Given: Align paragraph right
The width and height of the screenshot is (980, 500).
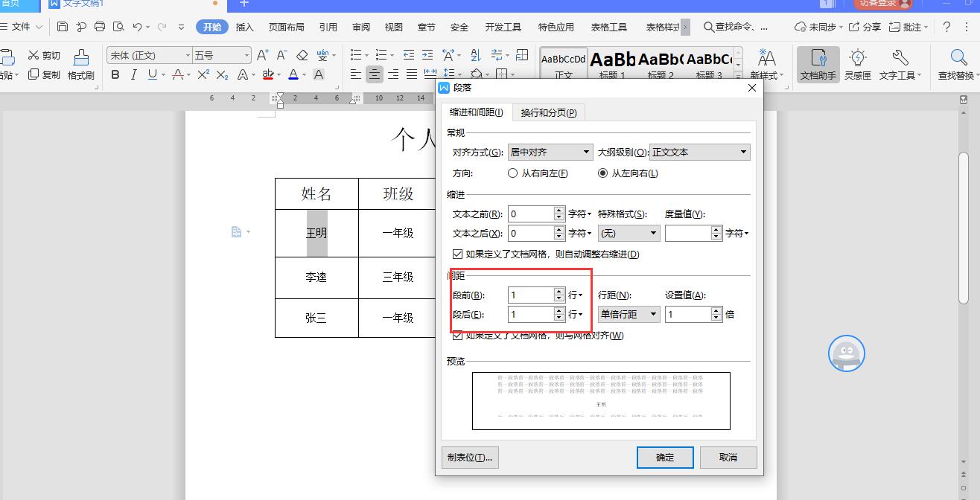Looking at the screenshot, I should (x=393, y=74).
